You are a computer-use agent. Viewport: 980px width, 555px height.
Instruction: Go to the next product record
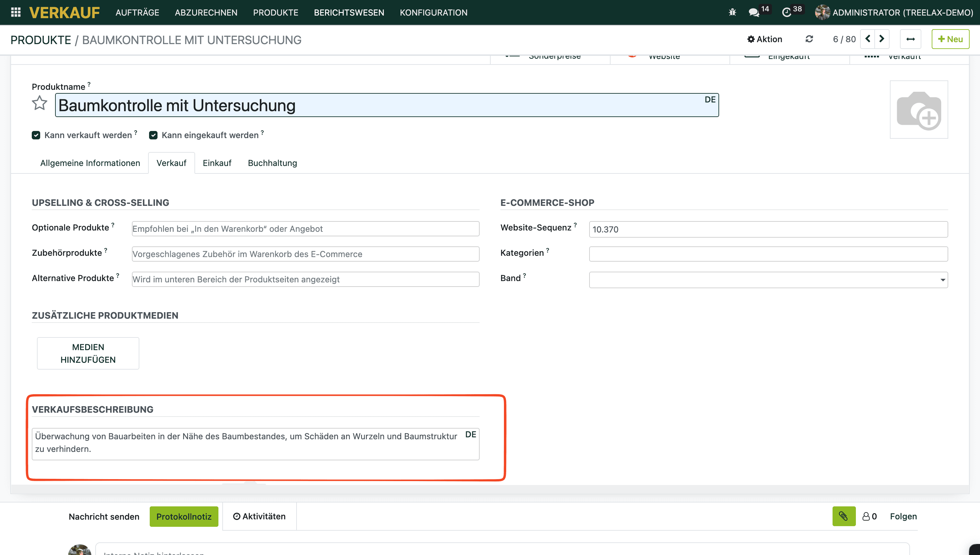point(882,39)
